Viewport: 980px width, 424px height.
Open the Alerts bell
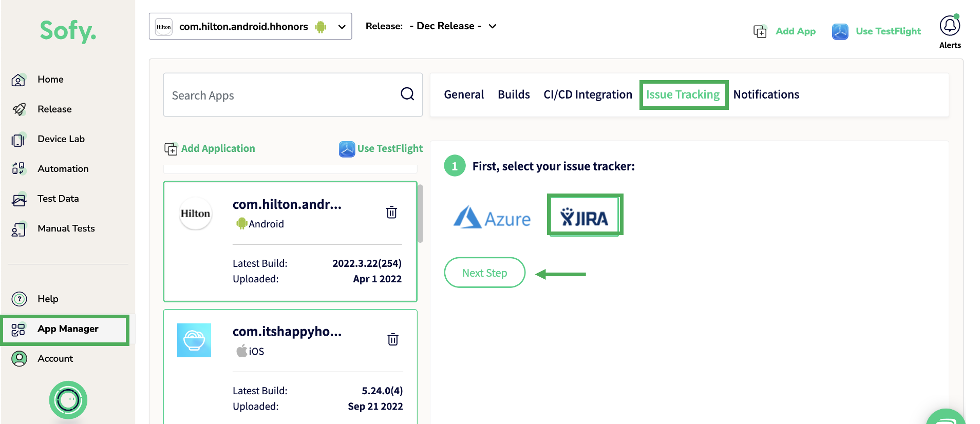coord(950,26)
